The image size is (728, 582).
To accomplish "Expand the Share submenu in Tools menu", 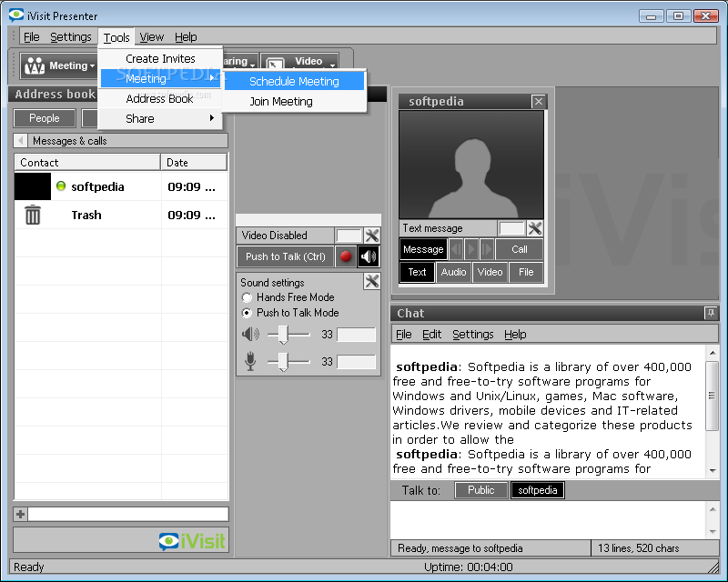I will point(161,118).
